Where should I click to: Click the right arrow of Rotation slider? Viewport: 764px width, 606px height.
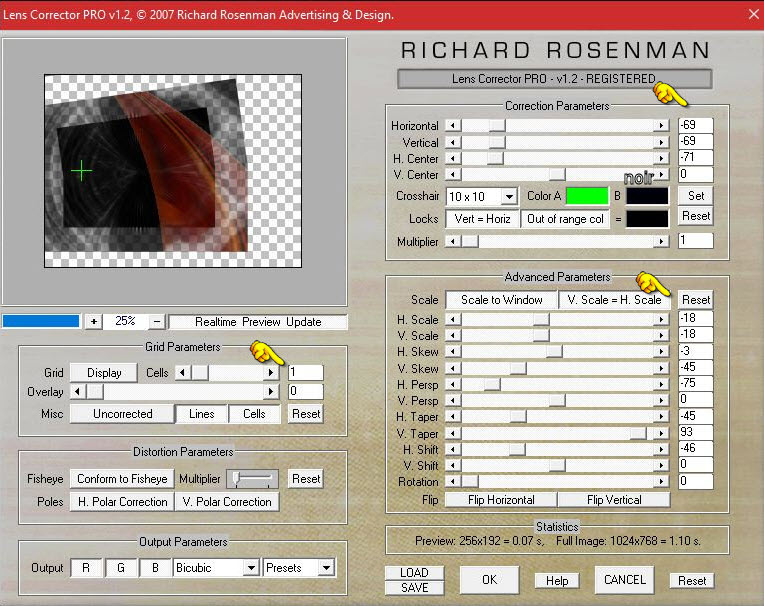coord(661,481)
